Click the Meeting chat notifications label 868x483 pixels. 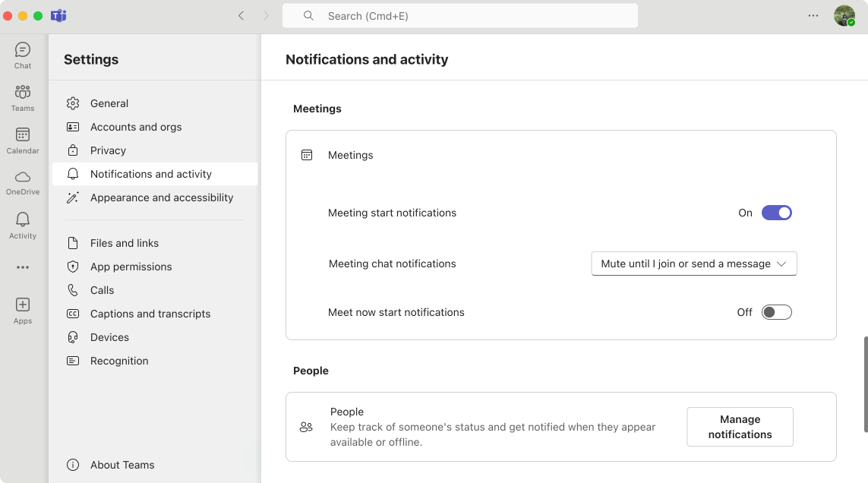point(393,264)
